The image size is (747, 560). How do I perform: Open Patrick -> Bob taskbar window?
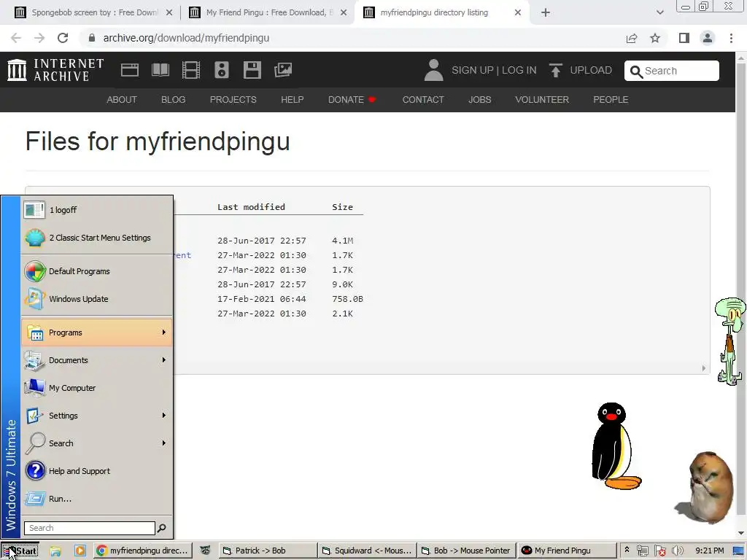pos(268,551)
